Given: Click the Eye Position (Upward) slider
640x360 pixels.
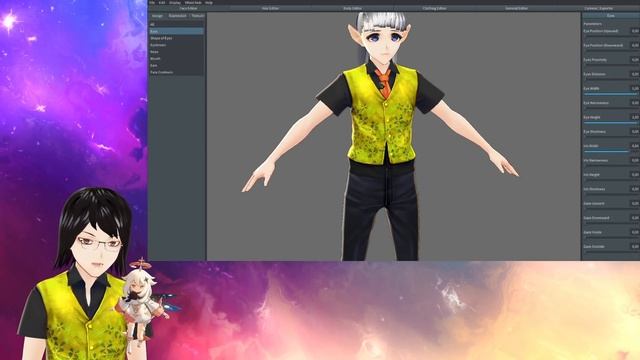Looking at the screenshot, I should pyautogui.click(x=611, y=36).
